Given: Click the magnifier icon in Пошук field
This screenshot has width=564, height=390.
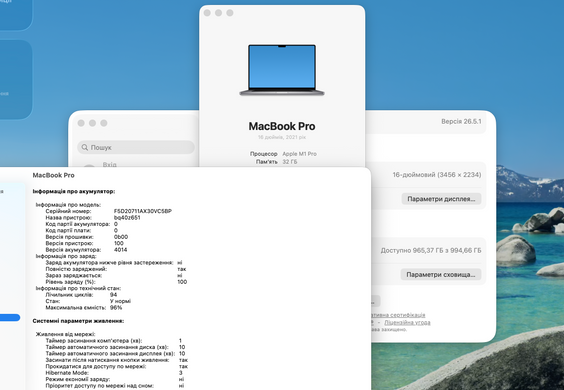Looking at the screenshot, I should coord(85,148).
